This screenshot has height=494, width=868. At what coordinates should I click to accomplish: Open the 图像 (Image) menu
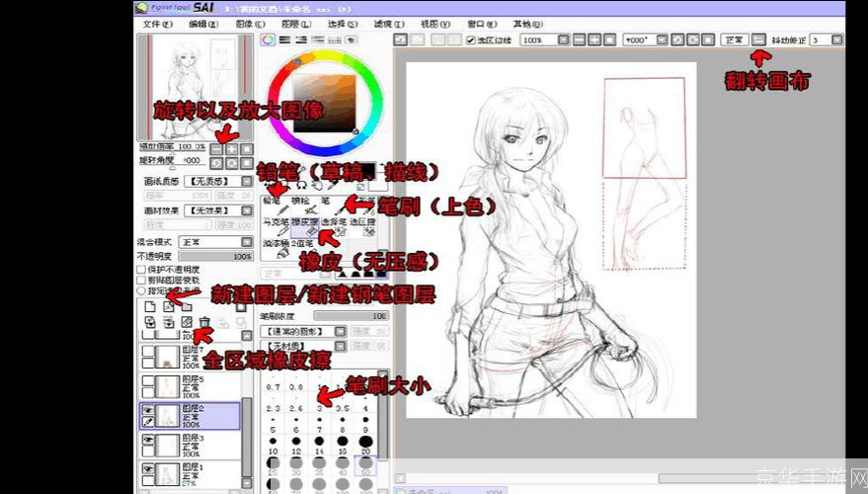250,24
